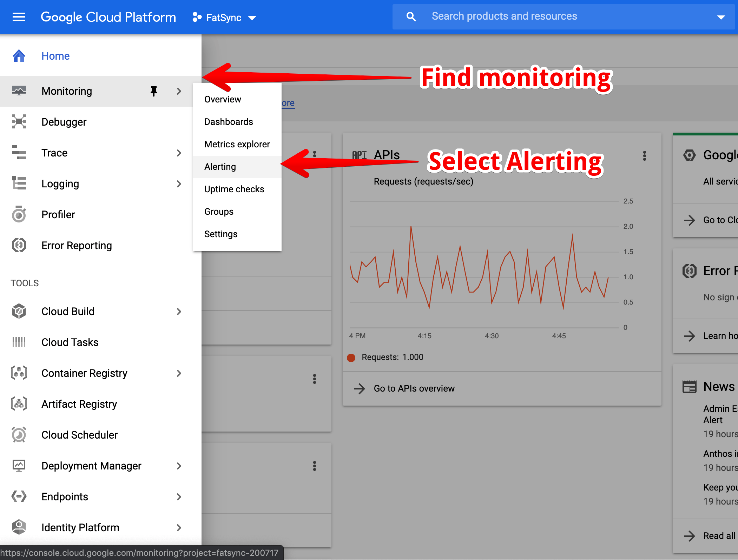Click the Home house icon

pos(19,56)
